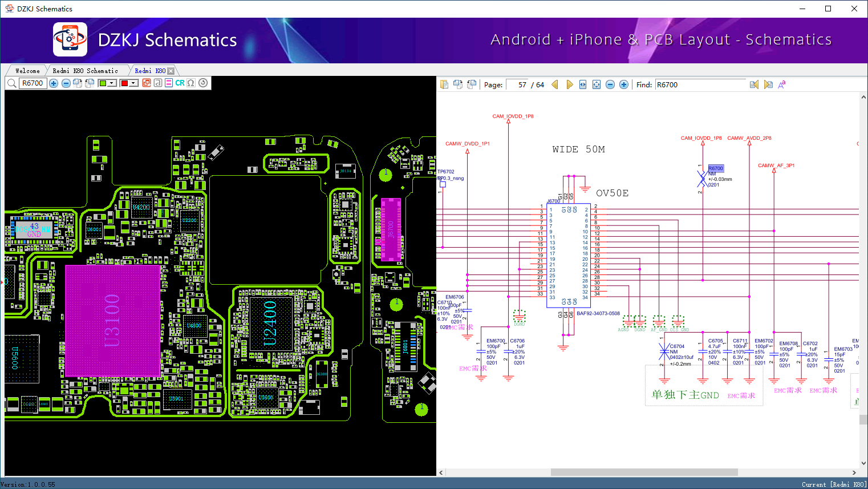The height and width of the screenshot is (489, 868).
Task: Toggle the omega resistance display icon
Action: pos(191,83)
